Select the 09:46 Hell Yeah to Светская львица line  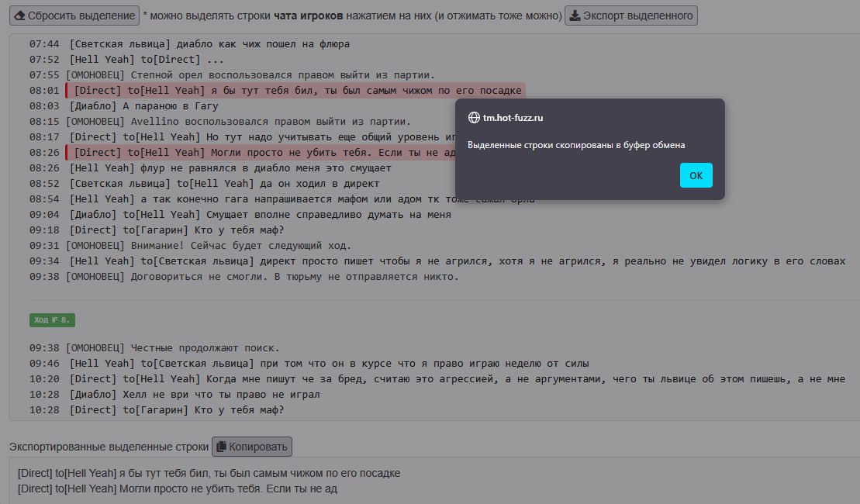(x=329, y=364)
